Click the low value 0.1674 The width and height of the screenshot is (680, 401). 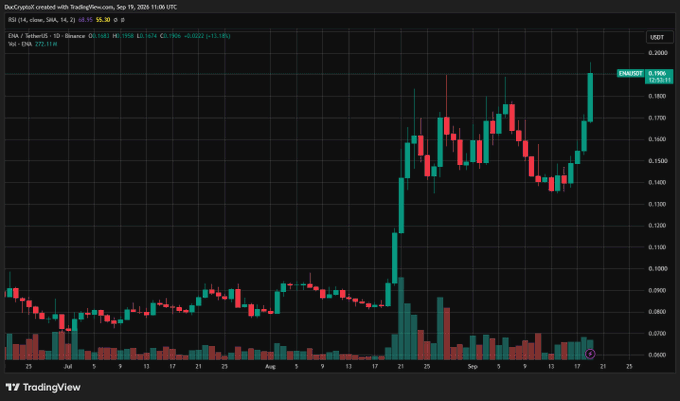[148, 36]
